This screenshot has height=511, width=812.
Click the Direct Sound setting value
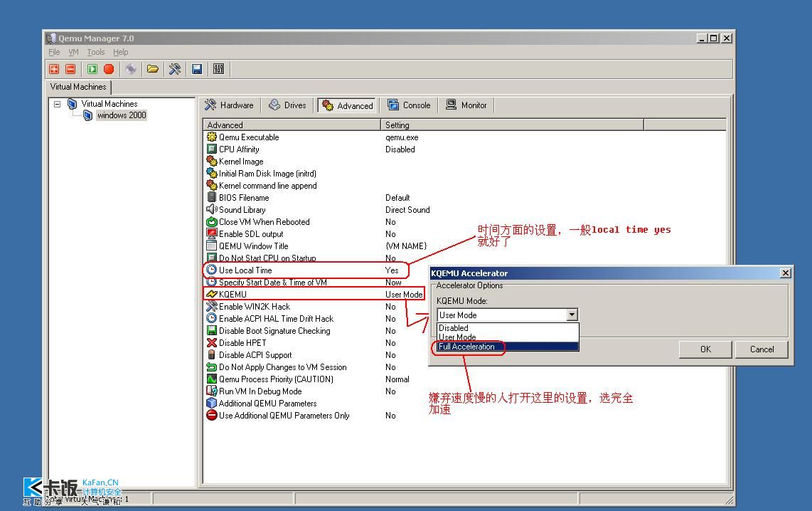(407, 209)
